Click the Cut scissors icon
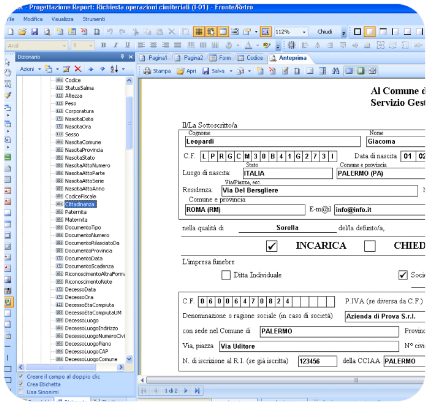429x405 pixels. [x=135, y=32]
